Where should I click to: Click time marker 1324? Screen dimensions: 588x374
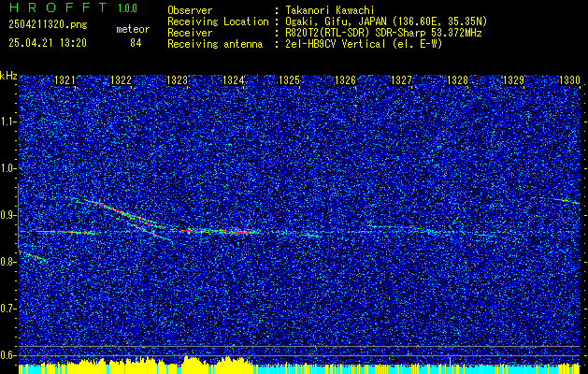pyautogui.click(x=234, y=80)
